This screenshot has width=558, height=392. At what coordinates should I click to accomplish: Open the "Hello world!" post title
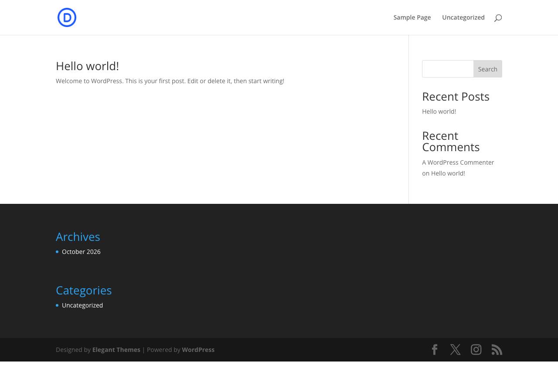coord(87,66)
